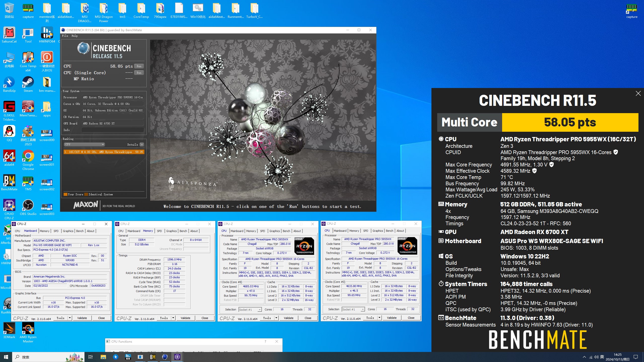Open Cinebench File menu
This screenshot has width=644, height=362.
pyautogui.click(x=65, y=36)
